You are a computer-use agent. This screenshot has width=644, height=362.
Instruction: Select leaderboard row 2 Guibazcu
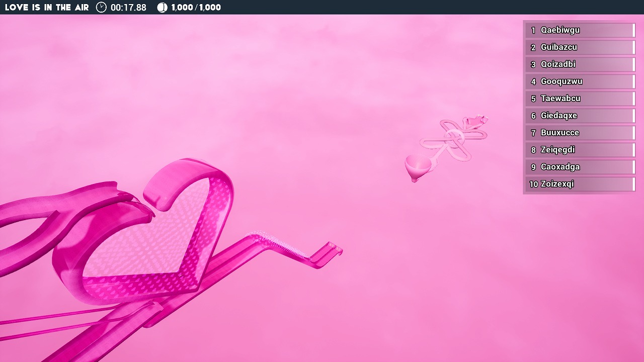tap(580, 47)
